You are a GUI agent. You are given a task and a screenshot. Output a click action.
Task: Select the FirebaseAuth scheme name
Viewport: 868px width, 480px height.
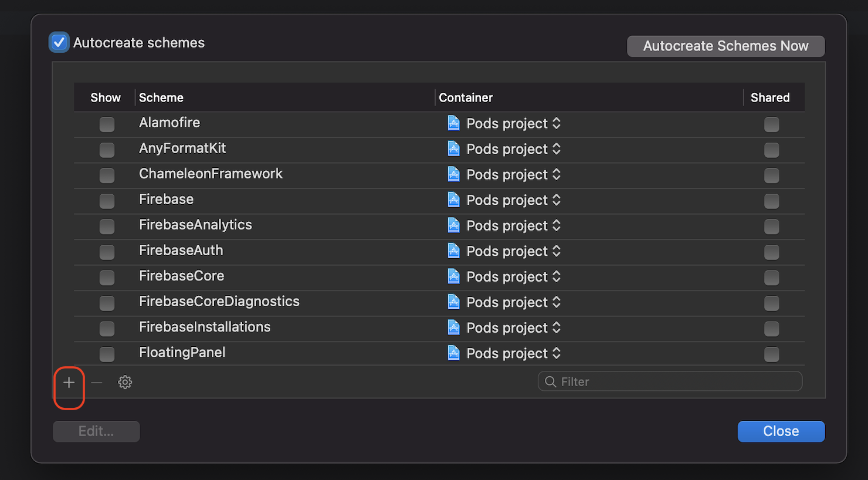click(x=181, y=251)
